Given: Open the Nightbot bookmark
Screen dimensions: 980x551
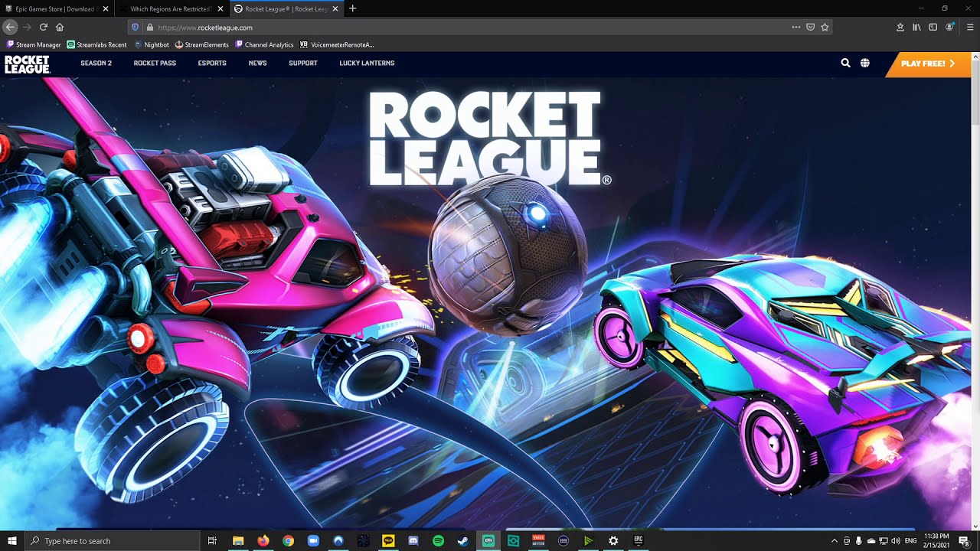Looking at the screenshot, I should point(152,44).
